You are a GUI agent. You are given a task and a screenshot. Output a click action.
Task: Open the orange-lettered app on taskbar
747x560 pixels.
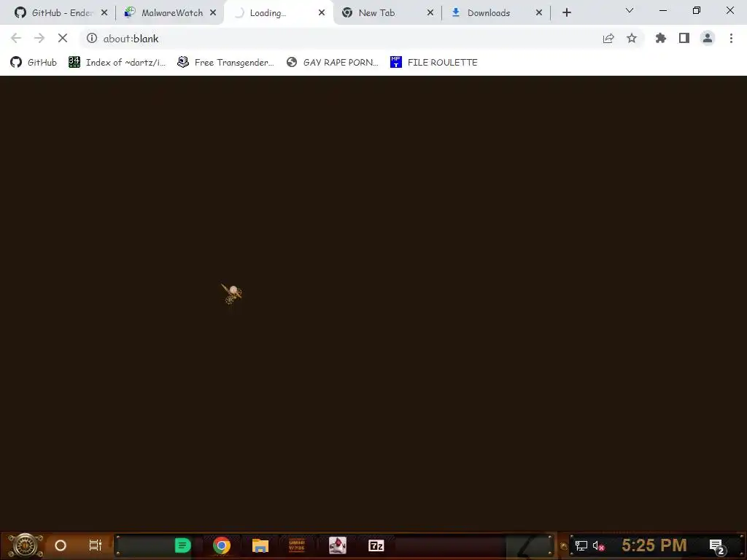(297, 545)
